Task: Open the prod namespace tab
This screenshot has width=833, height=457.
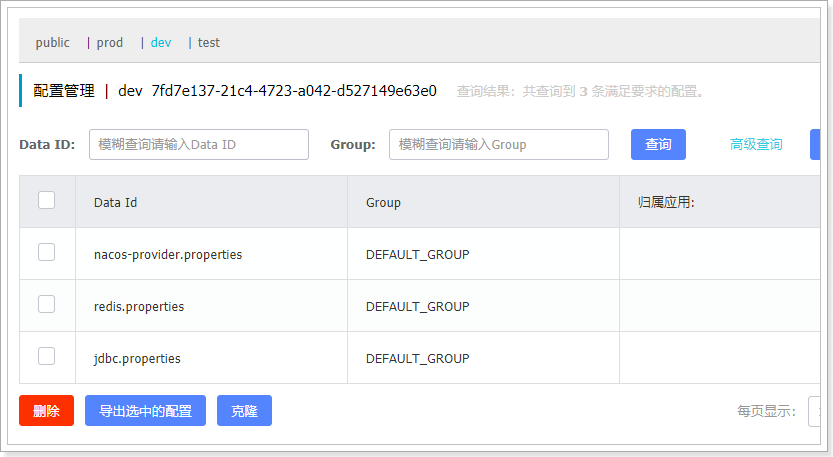Action: point(110,43)
